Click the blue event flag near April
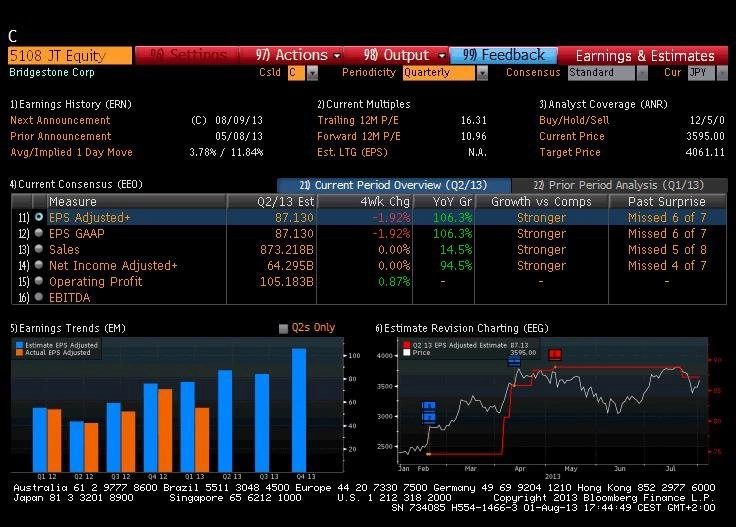Screen dimensions: 736x527 coord(514,361)
